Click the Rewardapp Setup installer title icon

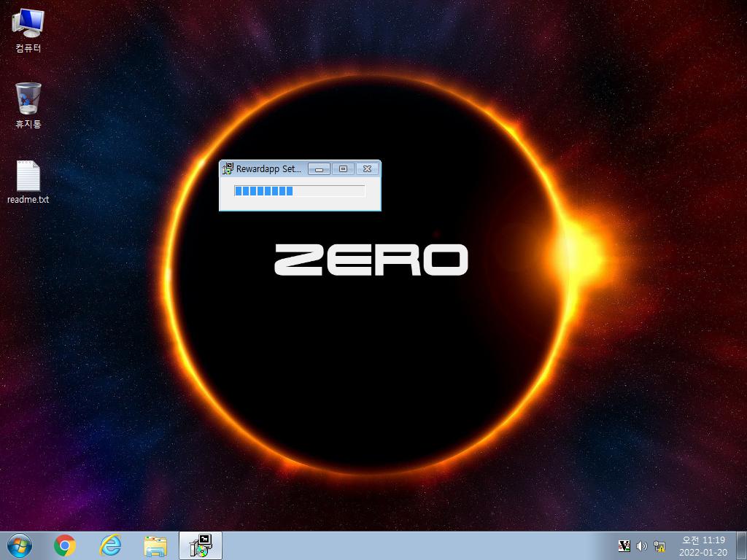(228, 168)
